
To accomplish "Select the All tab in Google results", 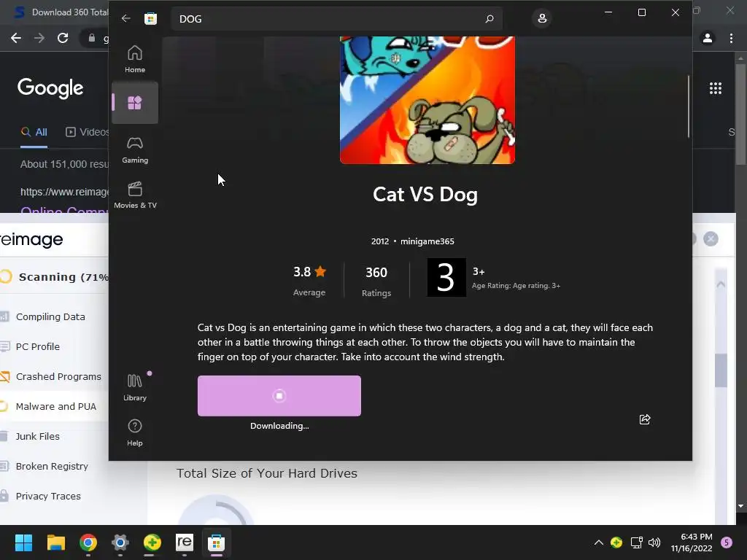I will coord(34,133).
